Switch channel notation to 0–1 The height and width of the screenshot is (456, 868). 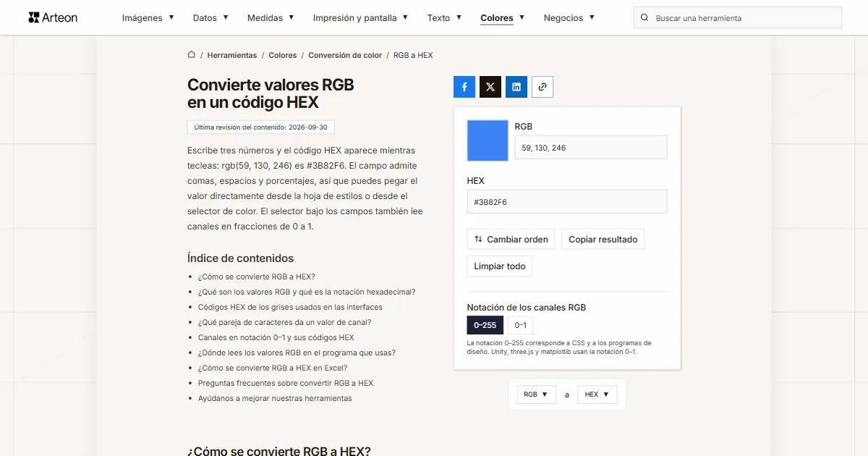click(x=520, y=325)
